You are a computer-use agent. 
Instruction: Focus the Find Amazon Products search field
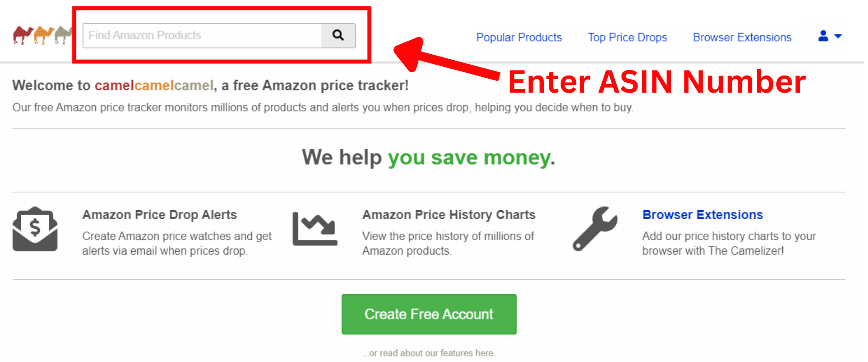click(x=202, y=35)
